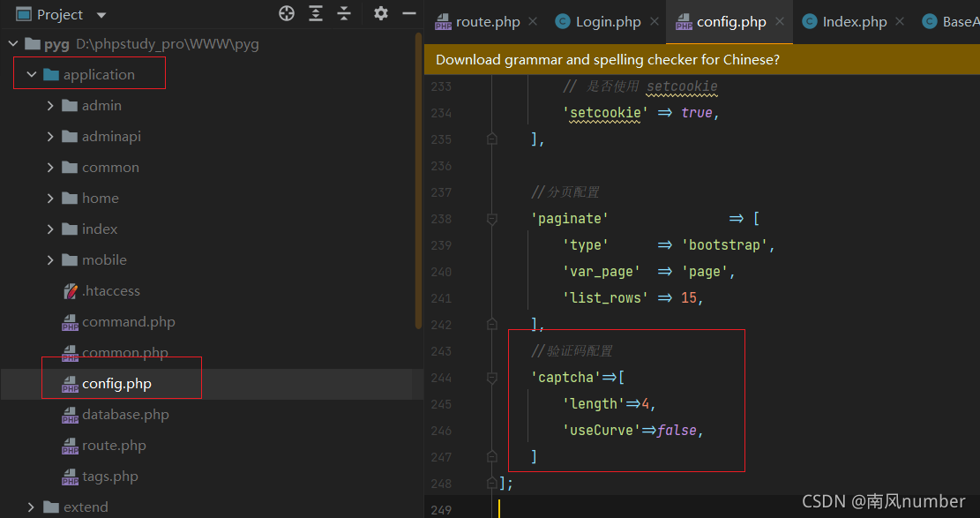Click fold end marker at line 242
The width and height of the screenshot is (980, 518).
(x=492, y=324)
